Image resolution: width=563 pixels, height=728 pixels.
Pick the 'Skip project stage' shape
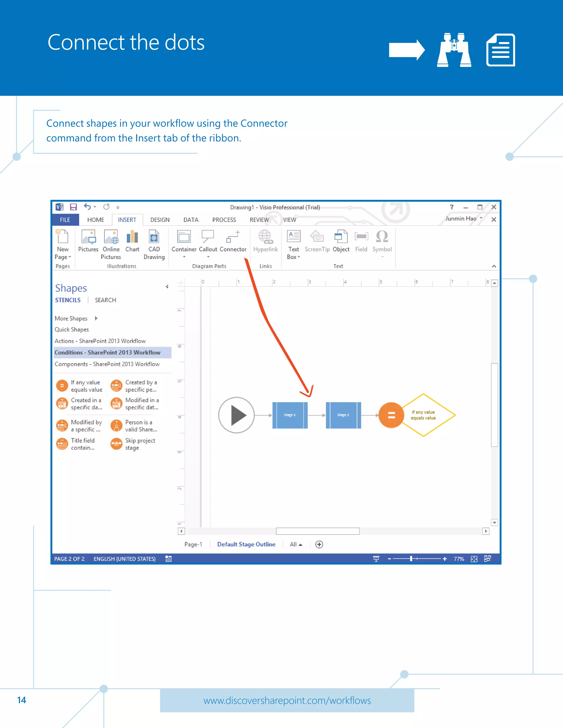[x=133, y=444]
